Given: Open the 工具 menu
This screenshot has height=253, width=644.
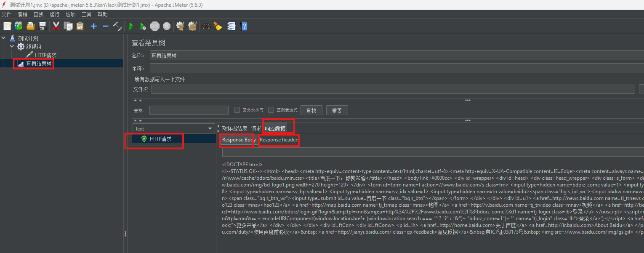Looking at the screenshot, I should [86, 14].
